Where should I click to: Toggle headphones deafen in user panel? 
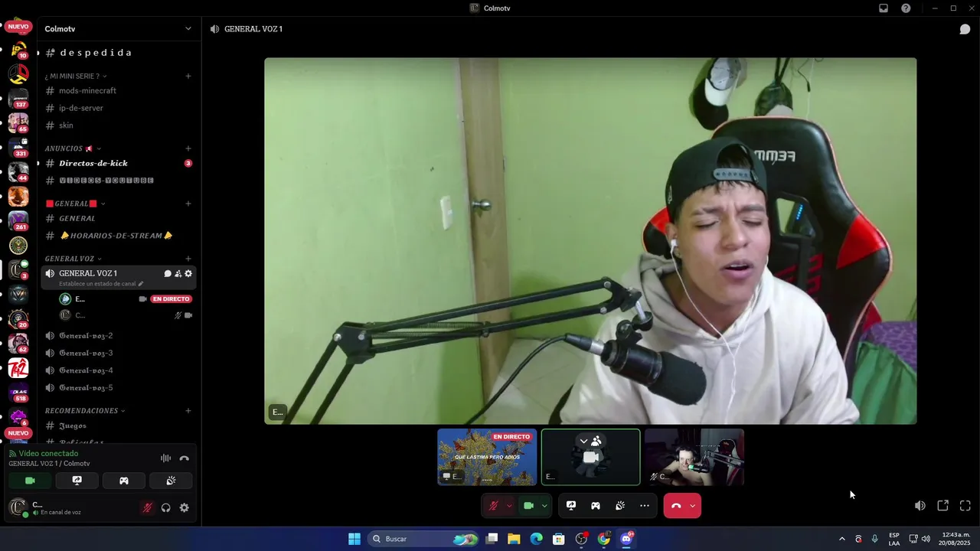point(165,507)
